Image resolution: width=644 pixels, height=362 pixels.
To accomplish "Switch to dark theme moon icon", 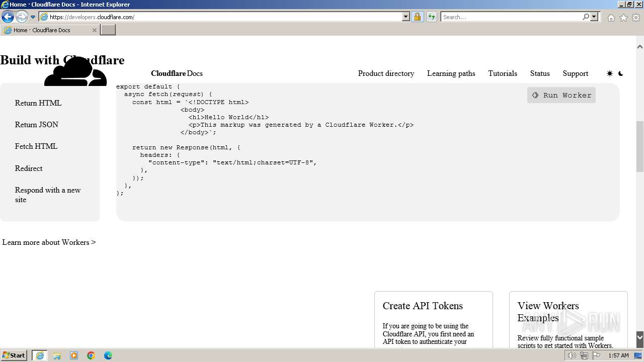I will [x=621, y=73].
